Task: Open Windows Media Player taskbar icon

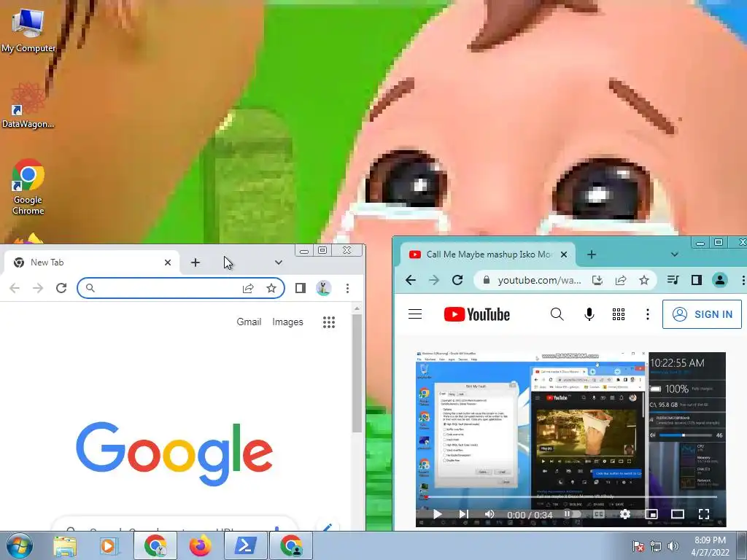Action: coord(109,546)
